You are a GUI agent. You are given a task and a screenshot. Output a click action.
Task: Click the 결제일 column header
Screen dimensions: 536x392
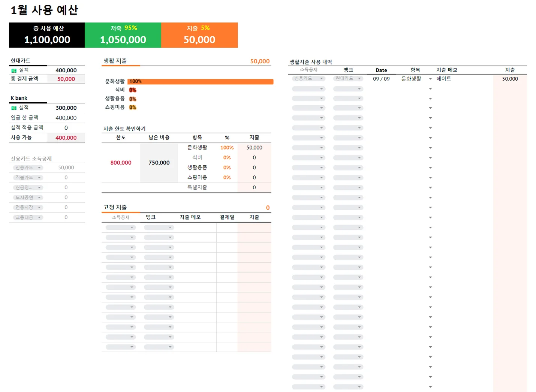pyautogui.click(x=227, y=217)
